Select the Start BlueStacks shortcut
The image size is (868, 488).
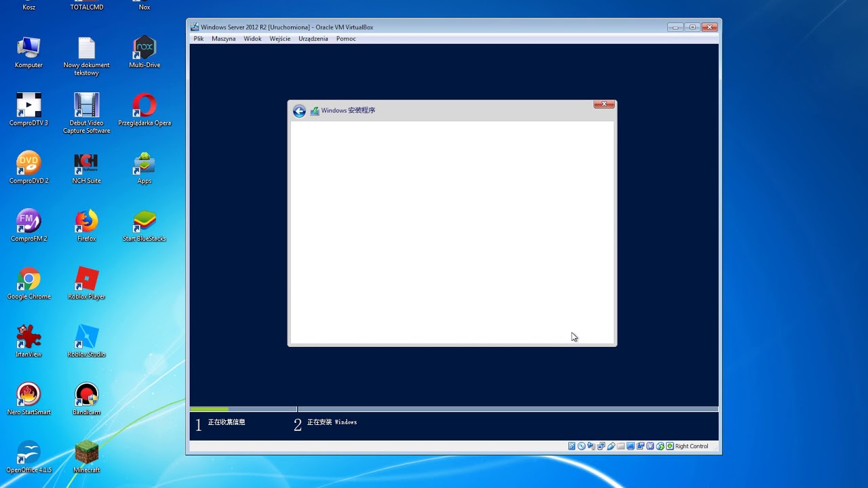[144, 226]
